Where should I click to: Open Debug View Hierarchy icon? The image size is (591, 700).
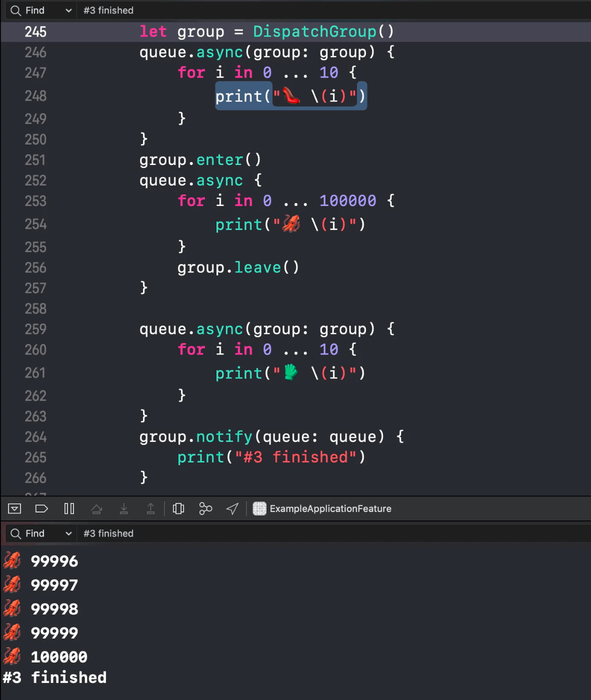click(178, 509)
